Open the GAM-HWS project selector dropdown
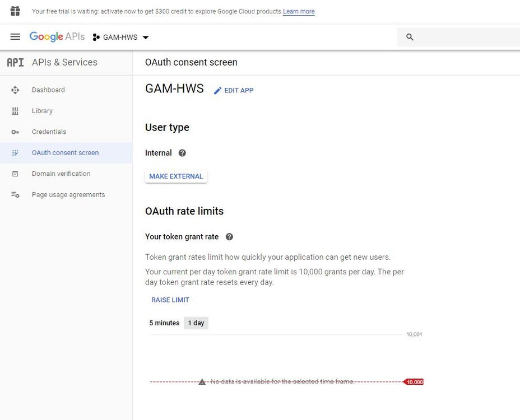Screen dimensions: 520x420 click(x=120, y=37)
